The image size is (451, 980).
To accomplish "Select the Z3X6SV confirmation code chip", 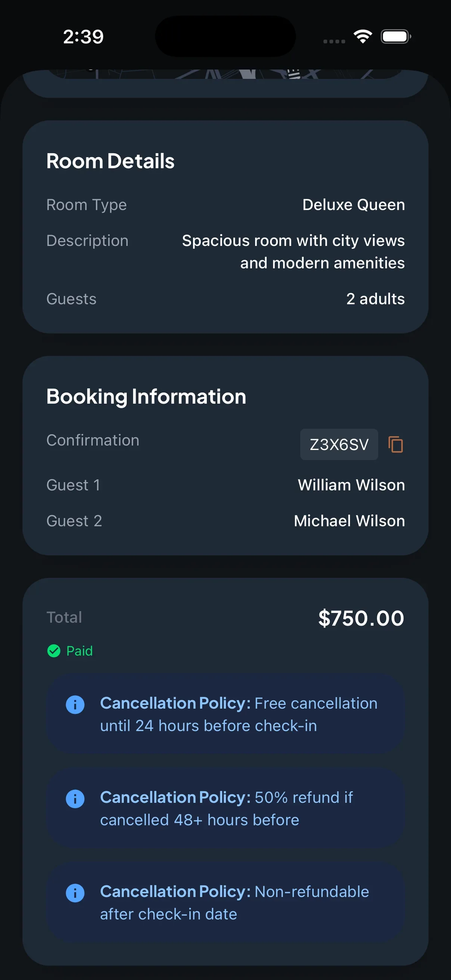I will (x=339, y=444).
